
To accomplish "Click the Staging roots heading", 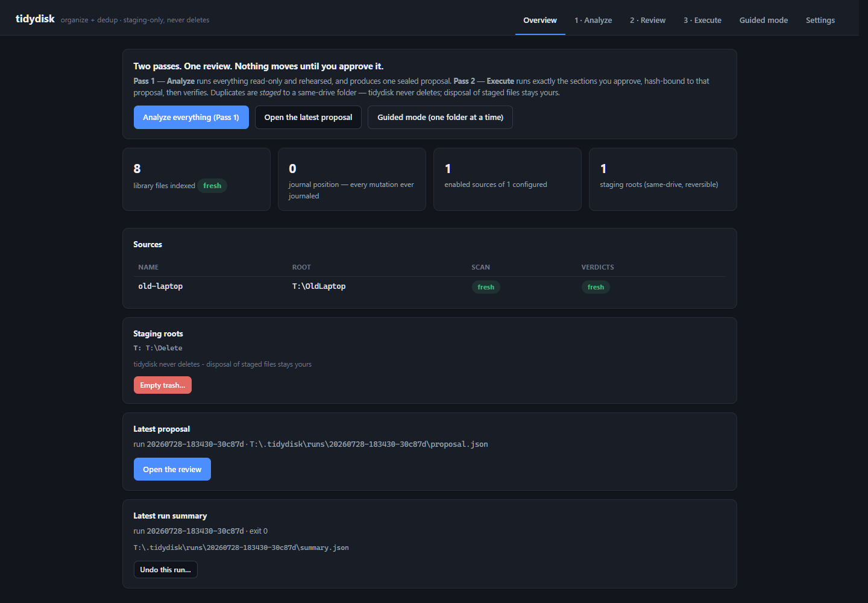I will [158, 333].
